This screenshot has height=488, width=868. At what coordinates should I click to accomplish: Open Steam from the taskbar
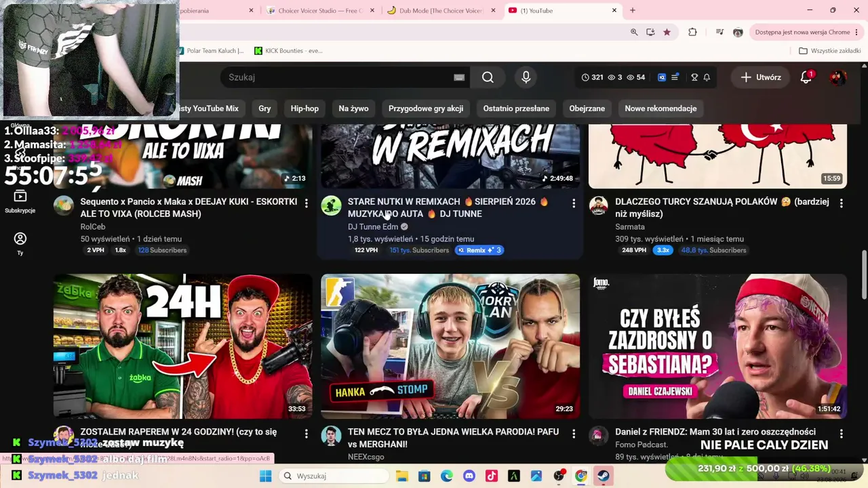click(x=603, y=476)
